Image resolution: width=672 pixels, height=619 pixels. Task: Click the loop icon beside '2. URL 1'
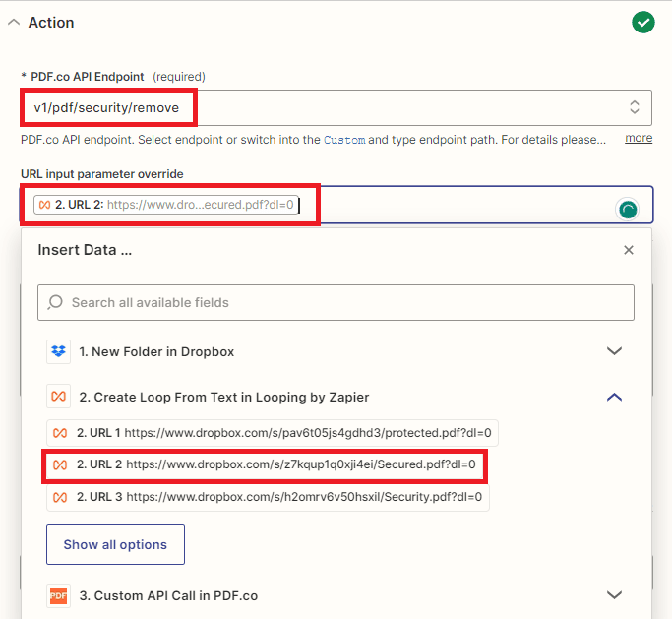pos(60,433)
